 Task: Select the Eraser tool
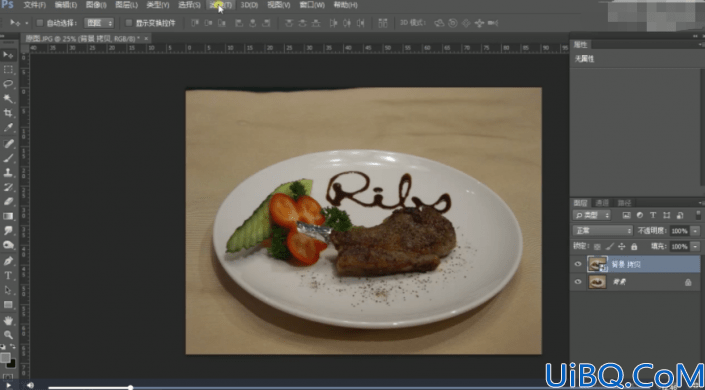click(x=8, y=202)
